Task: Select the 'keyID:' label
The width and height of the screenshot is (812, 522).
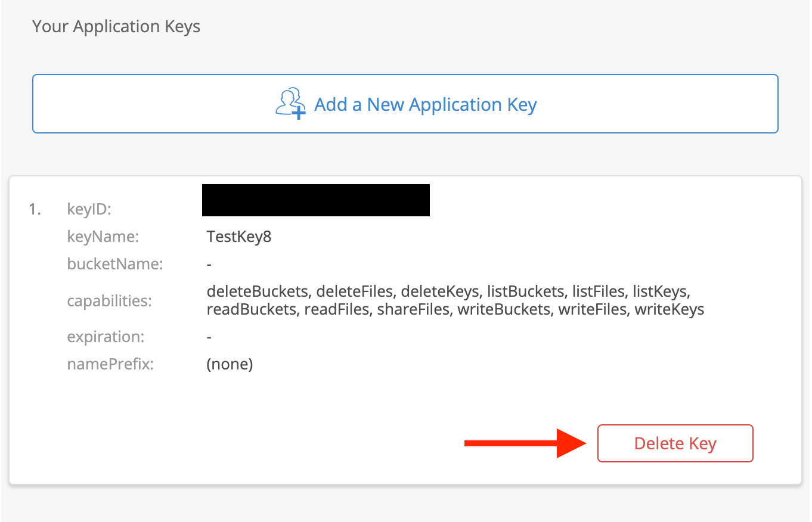Action: pyautogui.click(x=89, y=210)
